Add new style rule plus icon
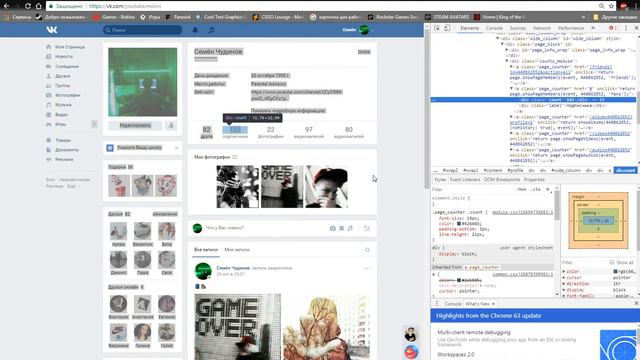Screen dimensions: 640x360 (x=548, y=189)
